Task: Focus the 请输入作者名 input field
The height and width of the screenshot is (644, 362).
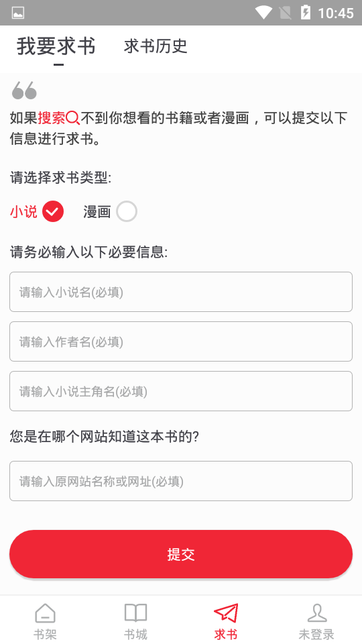Action: pos(181,341)
